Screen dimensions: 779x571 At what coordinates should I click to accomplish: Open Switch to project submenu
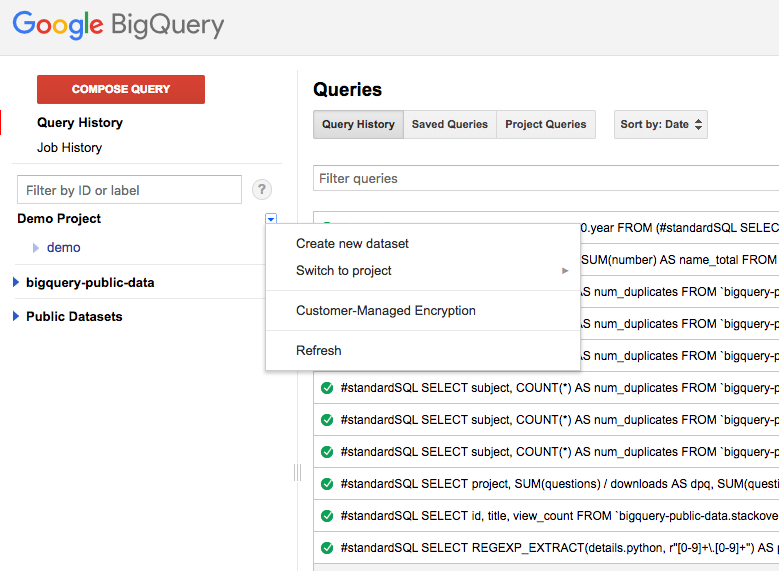343,271
